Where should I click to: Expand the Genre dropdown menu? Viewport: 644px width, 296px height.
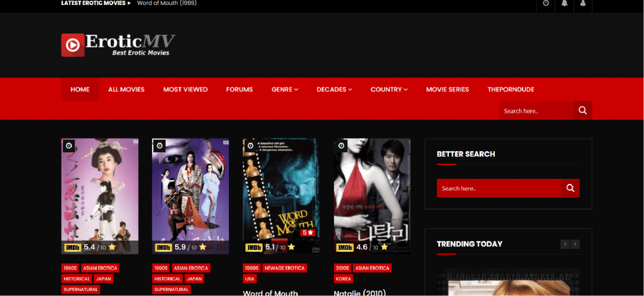pyautogui.click(x=285, y=89)
